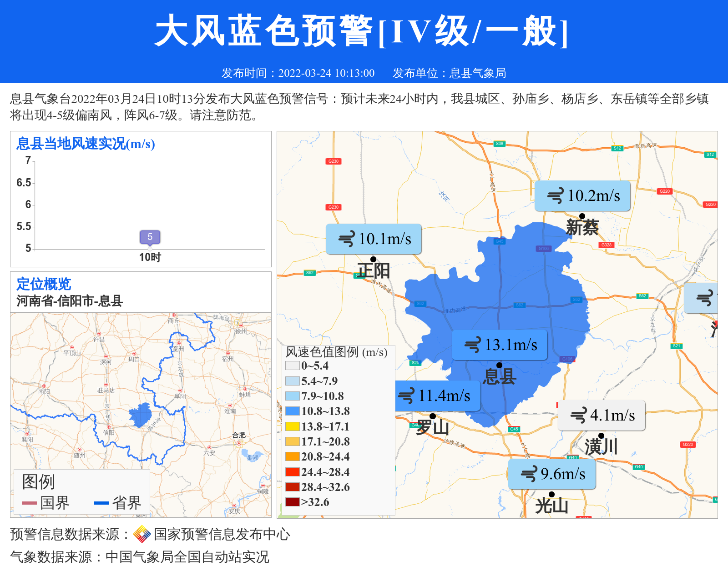Click the black station dot for 潢川
This screenshot has width=728, height=571.
click(x=601, y=436)
